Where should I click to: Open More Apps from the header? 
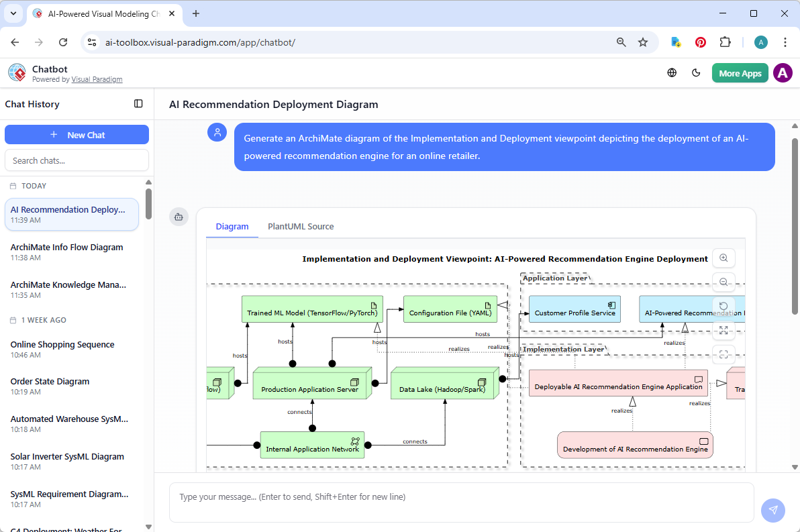point(740,72)
